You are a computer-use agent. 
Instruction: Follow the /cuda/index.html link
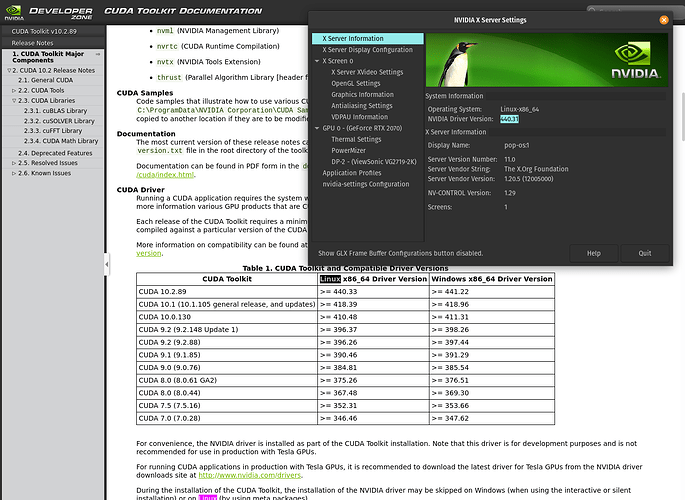(165, 175)
